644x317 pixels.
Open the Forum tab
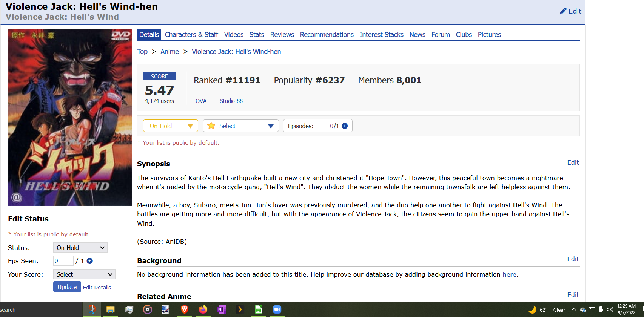[441, 35]
